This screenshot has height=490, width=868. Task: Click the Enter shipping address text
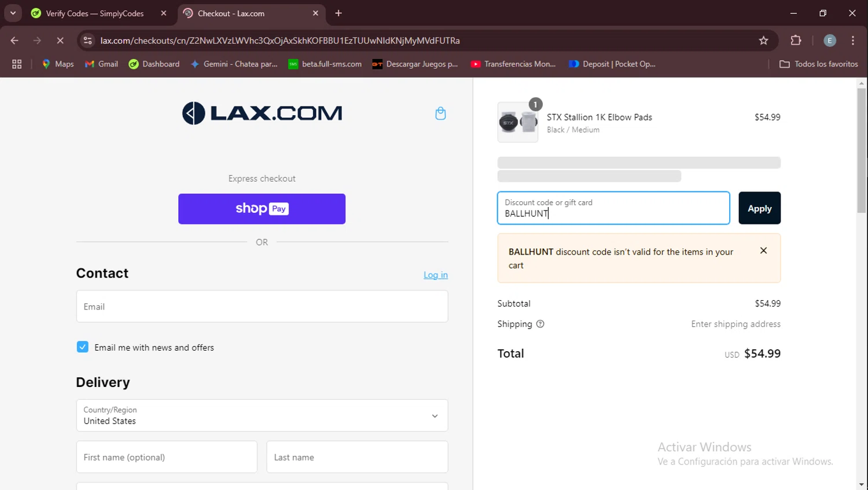point(735,324)
